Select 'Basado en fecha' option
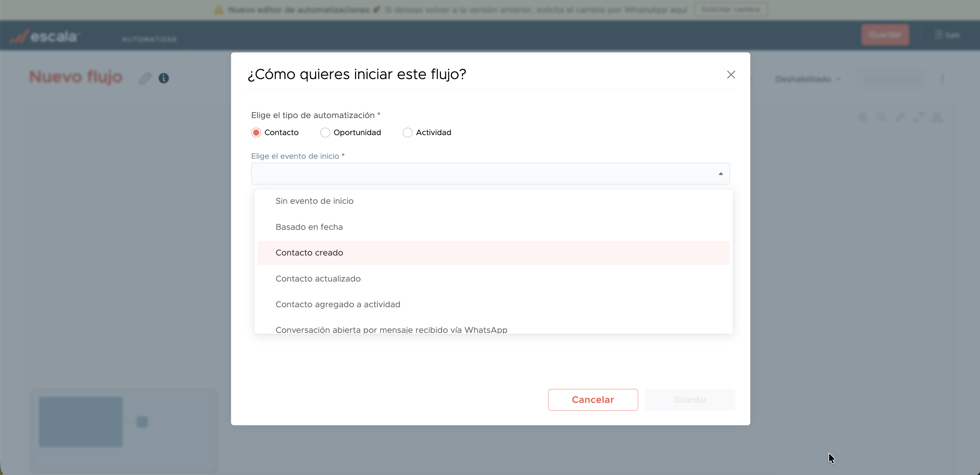Viewport: 980px width, 475px height. pos(309,227)
